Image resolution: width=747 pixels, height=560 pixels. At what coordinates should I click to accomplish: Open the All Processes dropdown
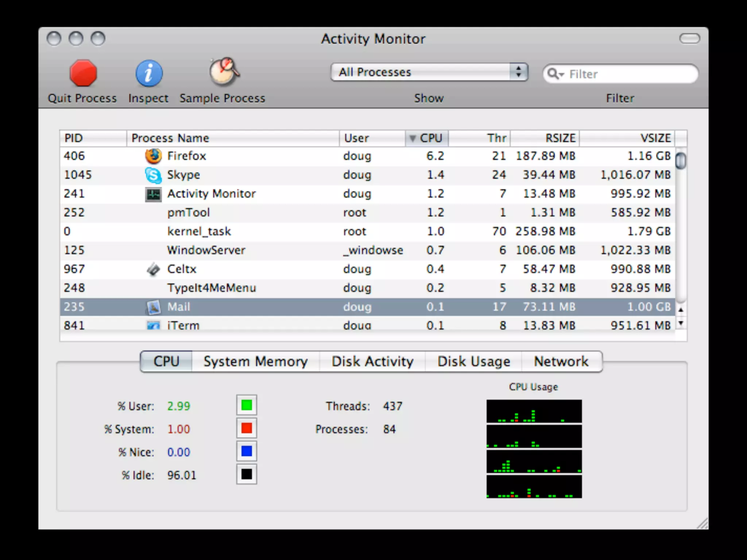[x=429, y=72]
